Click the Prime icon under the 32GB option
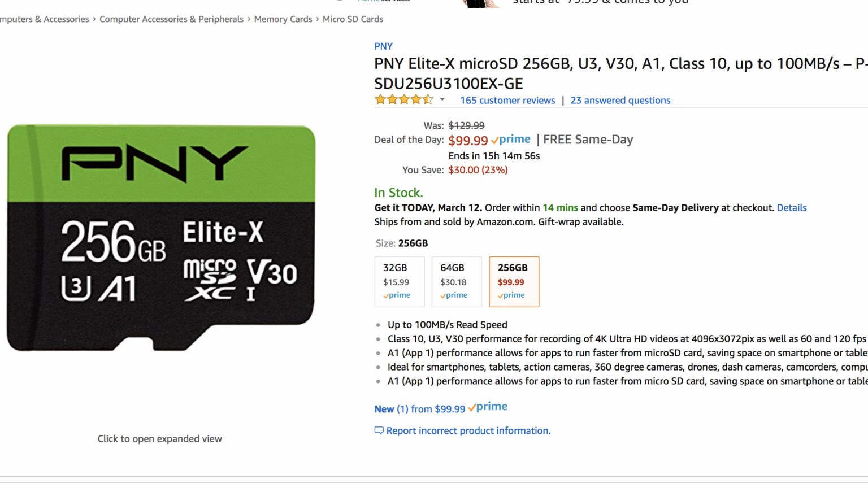Image resolution: width=868 pixels, height=488 pixels. [x=399, y=295]
